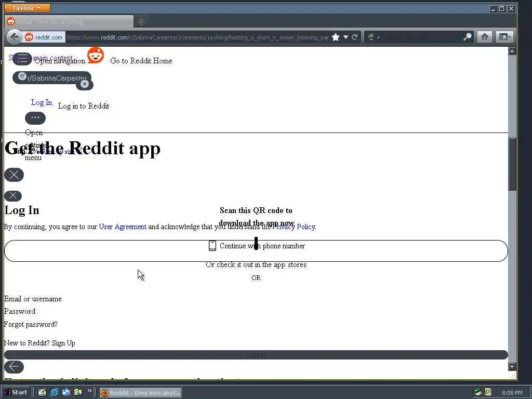
Task: Click Or check it out in the app stores
Action: [256, 264]
